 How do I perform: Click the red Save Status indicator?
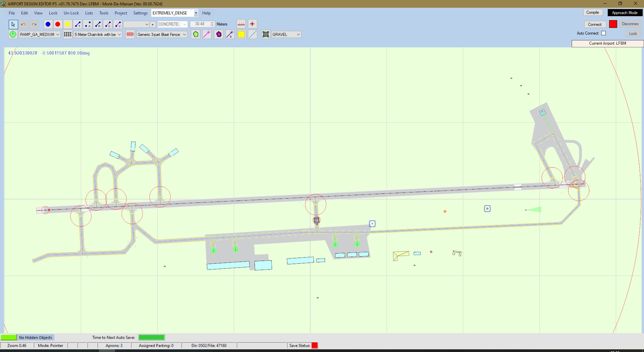click(x=315, y=346)
